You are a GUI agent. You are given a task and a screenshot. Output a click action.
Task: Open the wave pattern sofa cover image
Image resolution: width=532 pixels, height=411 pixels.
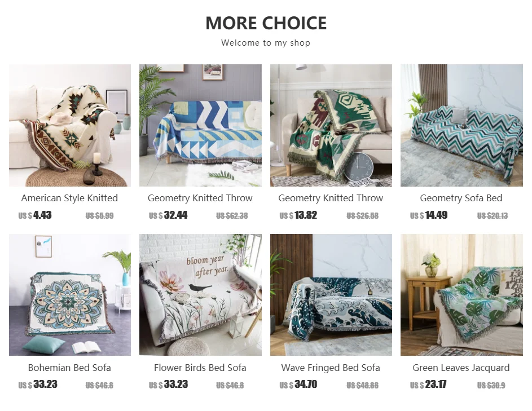click(x=331, y=295)
